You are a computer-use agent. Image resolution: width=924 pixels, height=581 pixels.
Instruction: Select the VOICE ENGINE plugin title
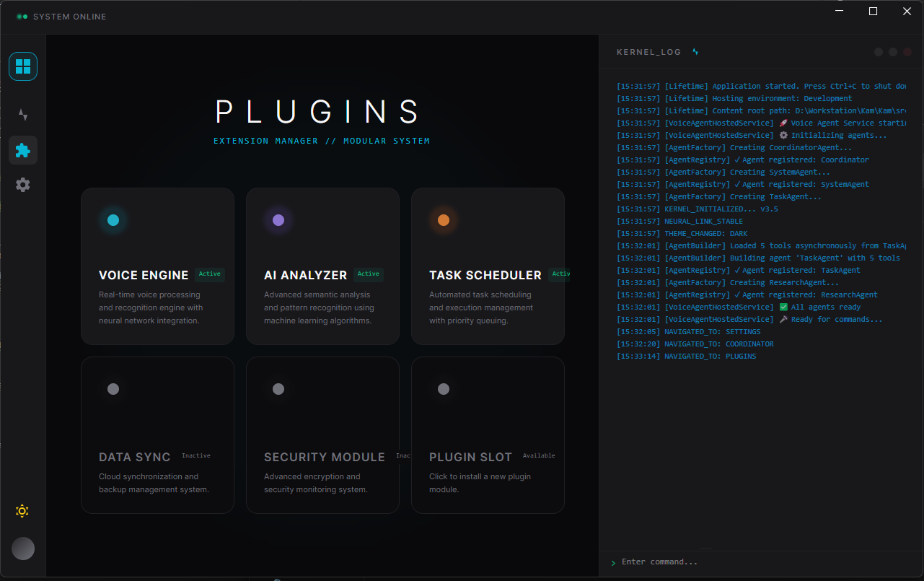pyautogui.click(x=144, y=275)
